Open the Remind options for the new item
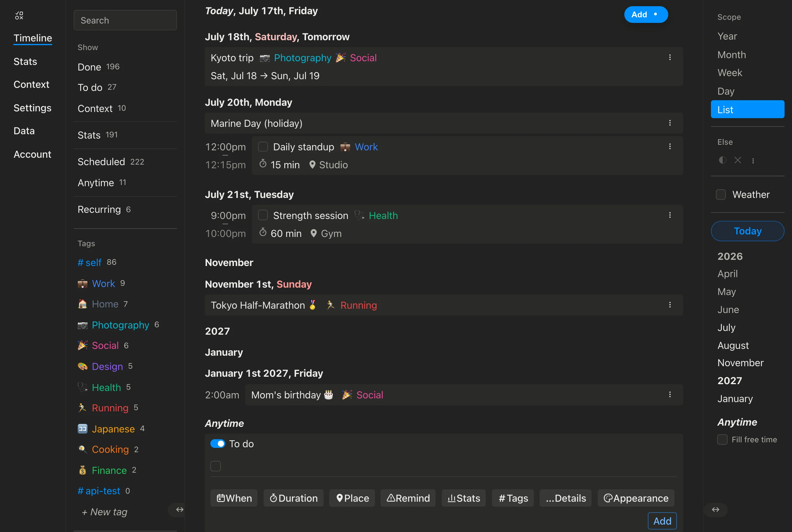Screen dimensions: 792x532 click(408, 498)
